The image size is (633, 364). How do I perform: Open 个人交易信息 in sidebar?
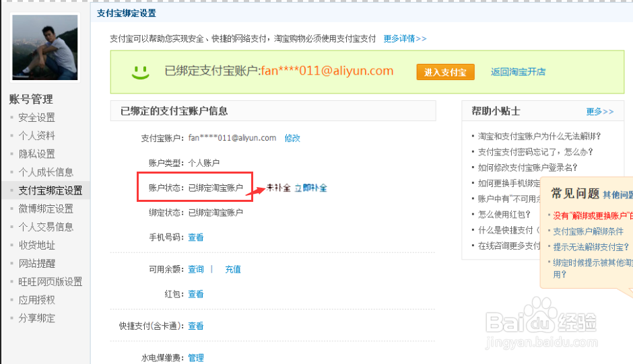tap(46, 227)
